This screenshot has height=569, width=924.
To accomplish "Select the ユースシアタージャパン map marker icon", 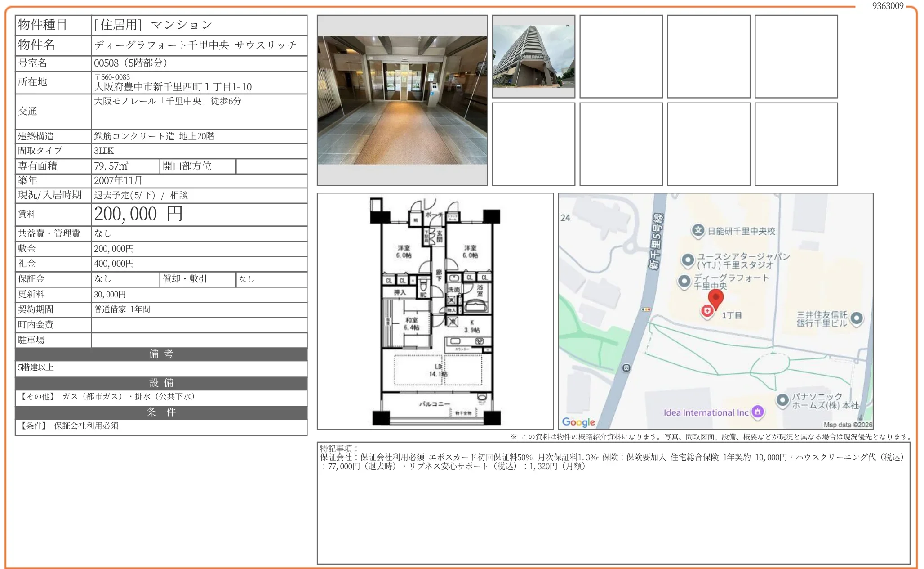I will point(688,260).
